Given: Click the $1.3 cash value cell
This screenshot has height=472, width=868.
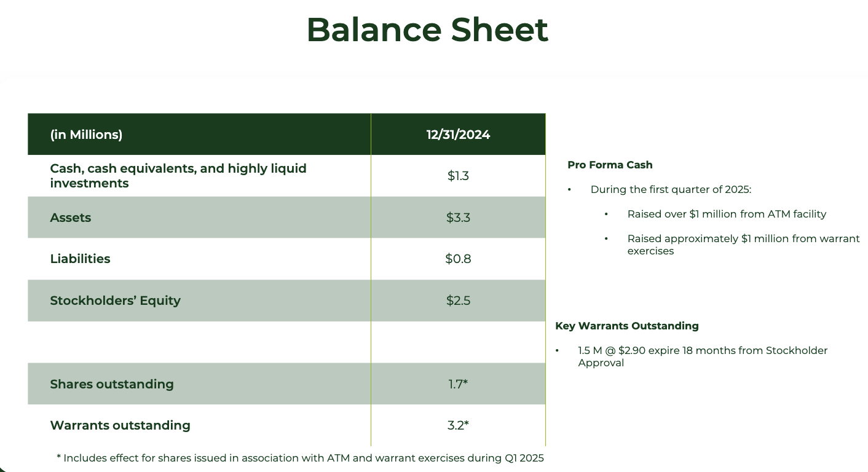Looking at the screenshot, I should (x=458, y=176).
